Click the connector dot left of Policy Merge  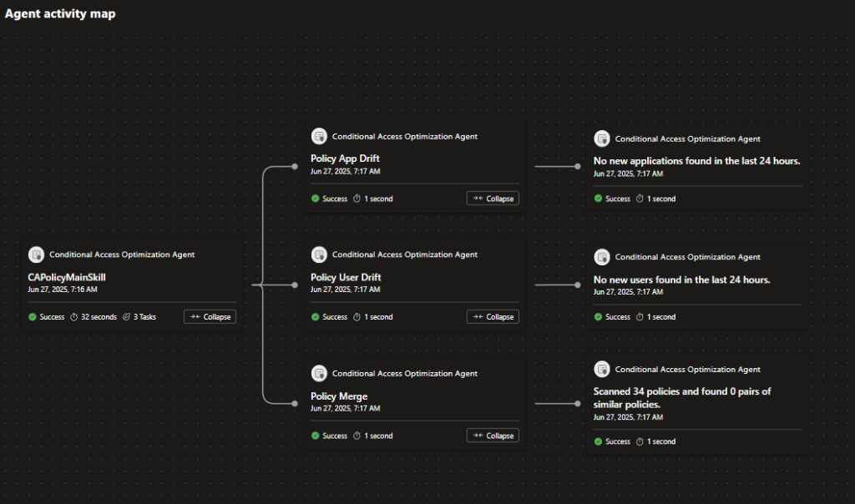tap(295, 404)
